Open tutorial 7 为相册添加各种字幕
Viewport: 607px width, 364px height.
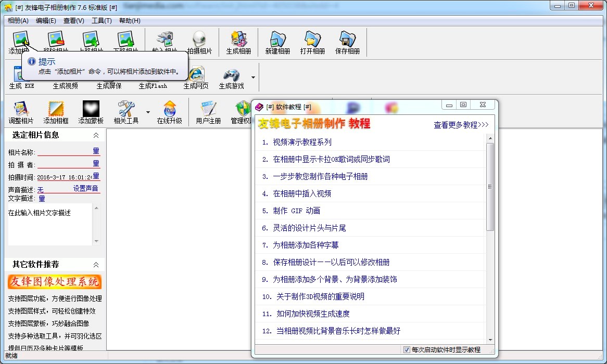tap(306, 245)
